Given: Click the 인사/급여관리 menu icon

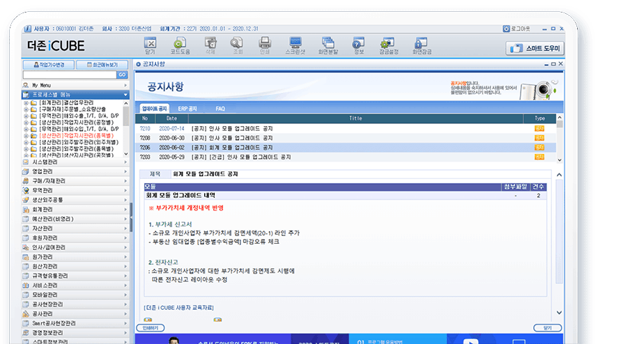Looking at the screenshot, I should coord(26,247).
